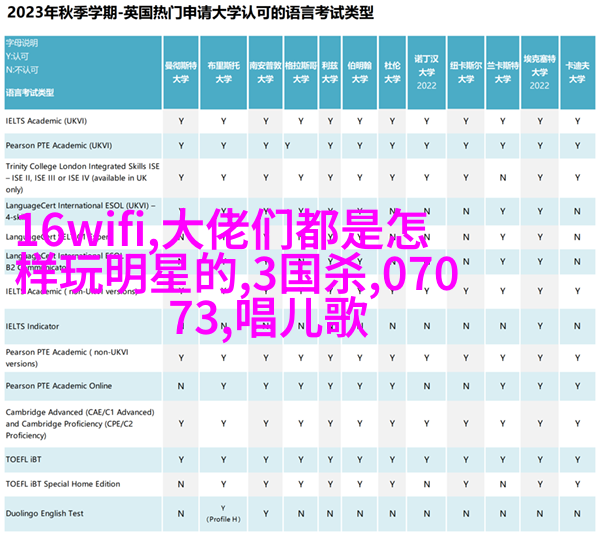Viewport: 600px width, 536px height.
Task: Click Pearson PTE Online's N under 曼彻斯特大学
Action: (181, 386)
